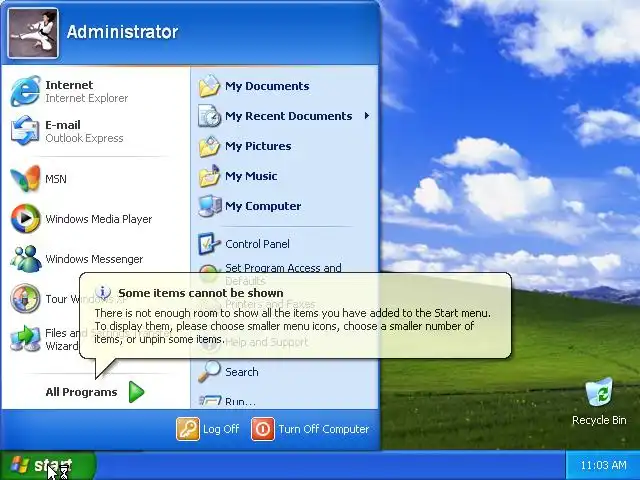Click the green start button

pyautogui.click(x=48, y=465)
